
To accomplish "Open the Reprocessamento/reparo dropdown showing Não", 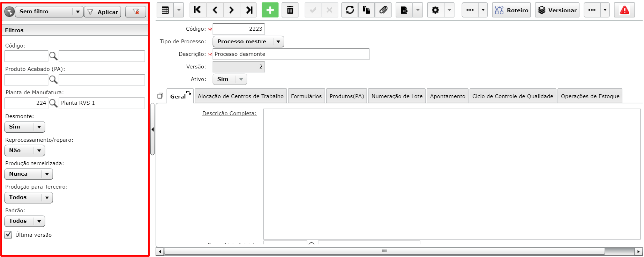I will pyautogui.click(x=25, y=150).
